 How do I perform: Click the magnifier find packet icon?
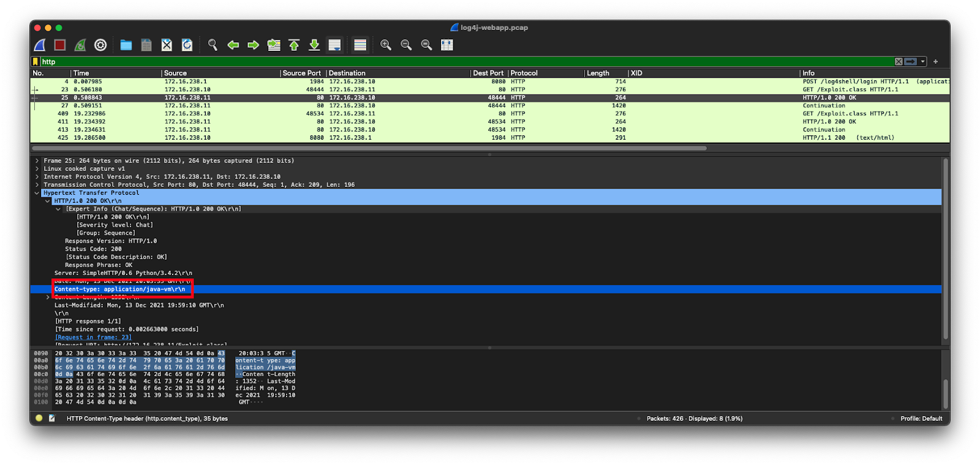[x=213, y=45]
